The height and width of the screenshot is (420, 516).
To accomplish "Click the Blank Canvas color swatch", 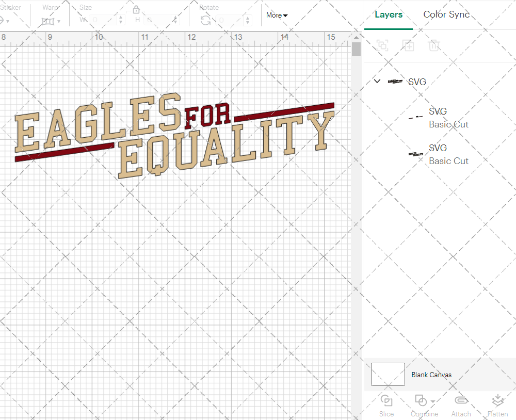I will [388, 375].
